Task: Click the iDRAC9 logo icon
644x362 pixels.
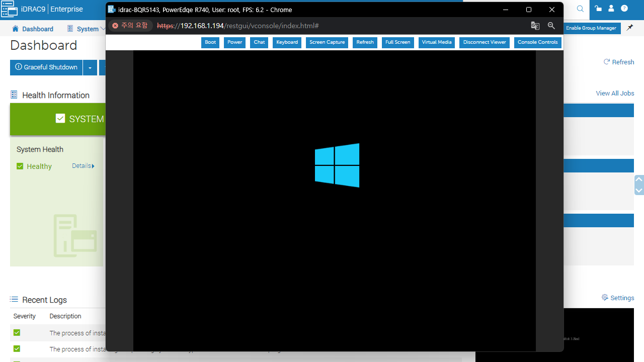Action: pos(9,9)
